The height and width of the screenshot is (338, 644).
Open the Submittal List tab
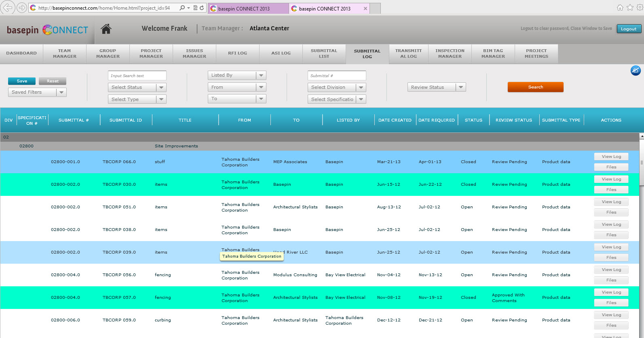click(x=324, y=54)
